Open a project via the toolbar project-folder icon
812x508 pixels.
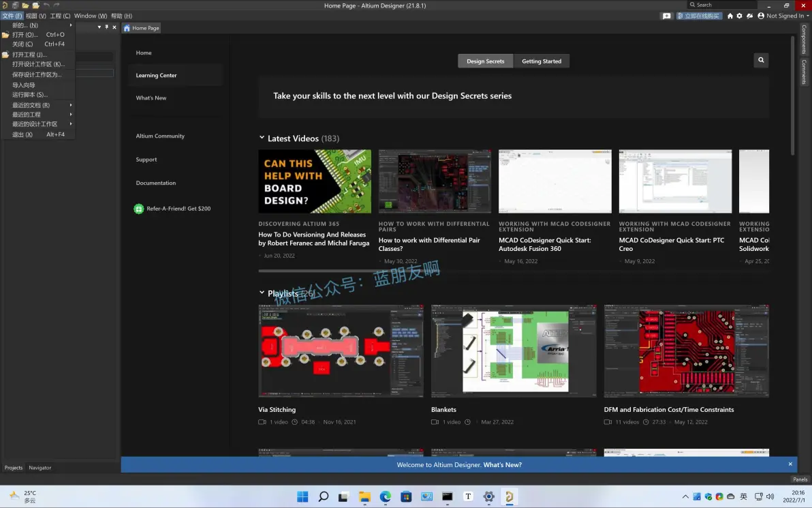coord(35,5)
